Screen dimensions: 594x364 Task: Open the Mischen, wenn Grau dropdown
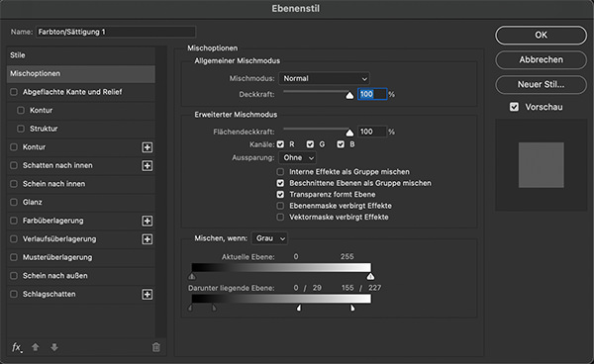pos(269,238)
